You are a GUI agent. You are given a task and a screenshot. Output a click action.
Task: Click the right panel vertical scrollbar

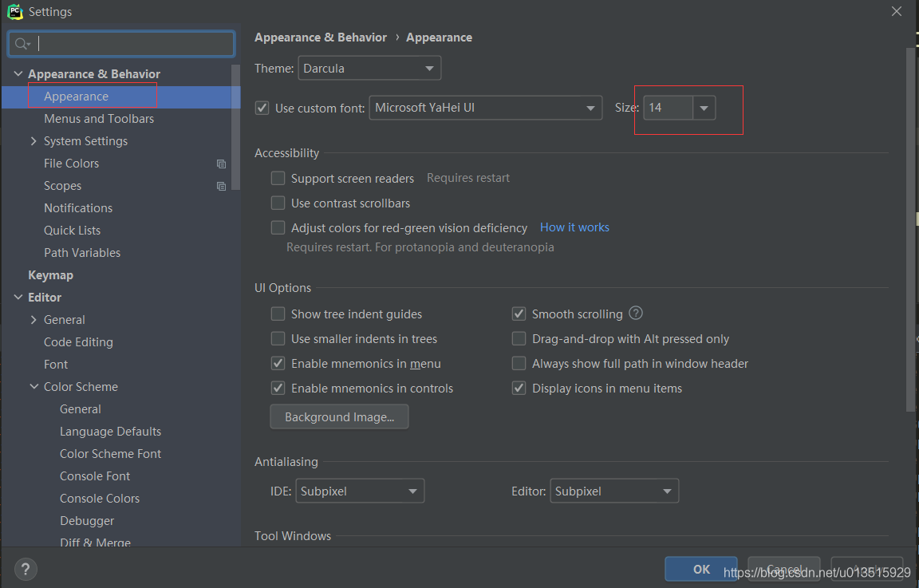(910, 230)
